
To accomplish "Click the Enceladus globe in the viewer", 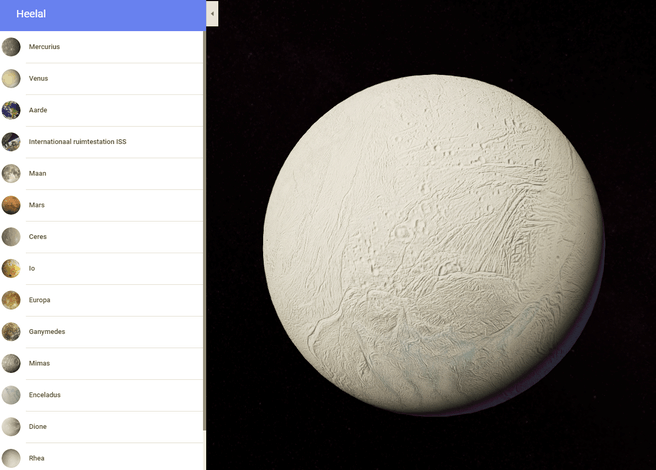I will click(x=433, y=245).
